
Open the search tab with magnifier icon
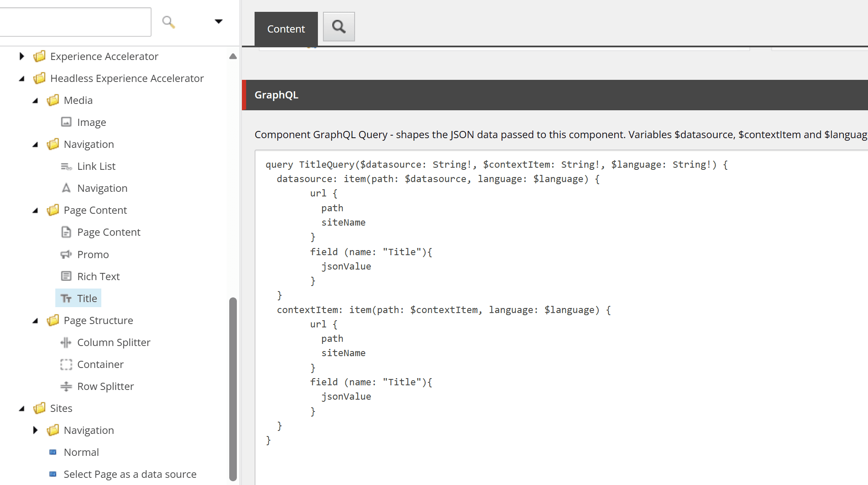click(x=339, y=27)
